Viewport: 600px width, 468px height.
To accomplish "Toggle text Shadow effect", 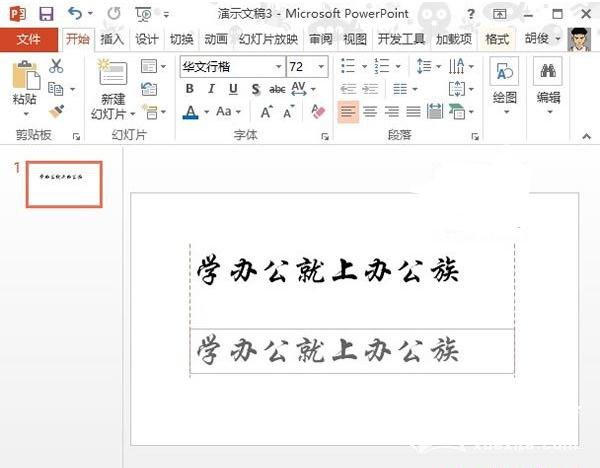I will 255,89.
